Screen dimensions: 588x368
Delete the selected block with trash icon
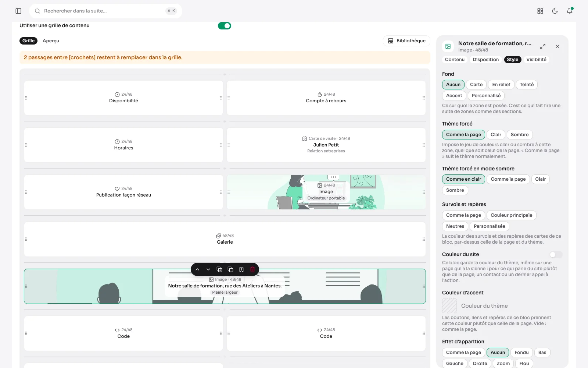pyautogui.click(x=252, y=269)
